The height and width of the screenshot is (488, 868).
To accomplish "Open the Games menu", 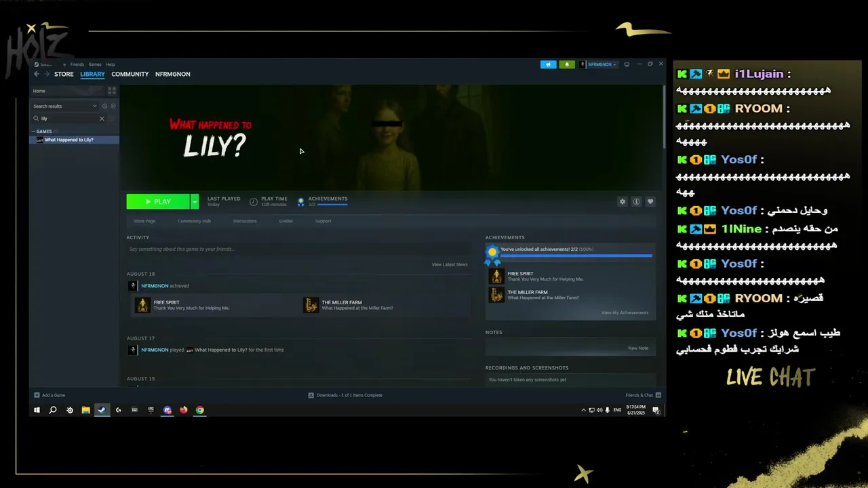I will point(95,64).
